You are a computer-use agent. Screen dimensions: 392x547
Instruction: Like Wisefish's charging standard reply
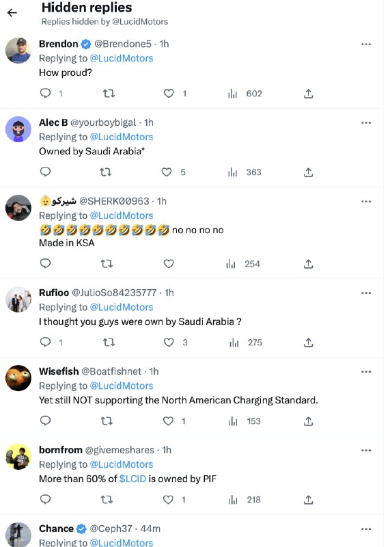tap(168, 421)
